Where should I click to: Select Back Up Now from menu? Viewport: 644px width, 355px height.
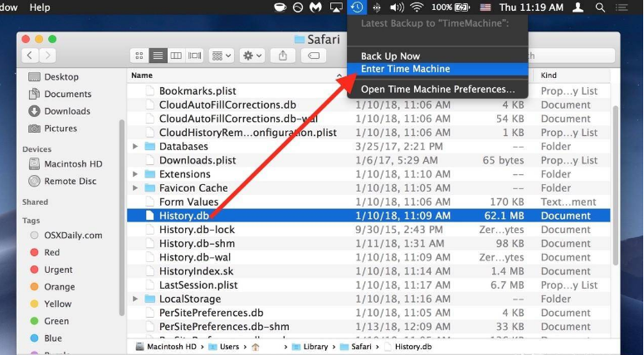tap(390, 56)
